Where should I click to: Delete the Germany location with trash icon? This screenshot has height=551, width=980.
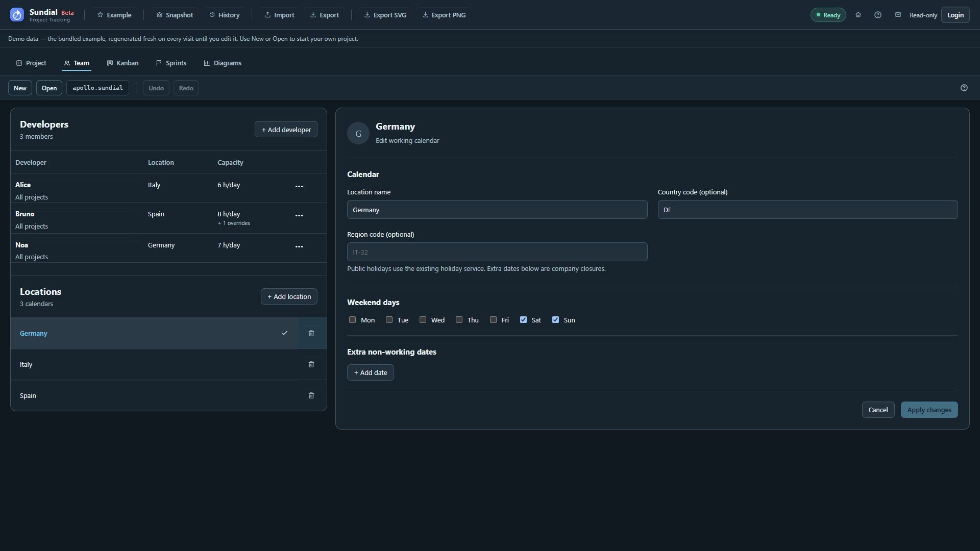point(311,333)
